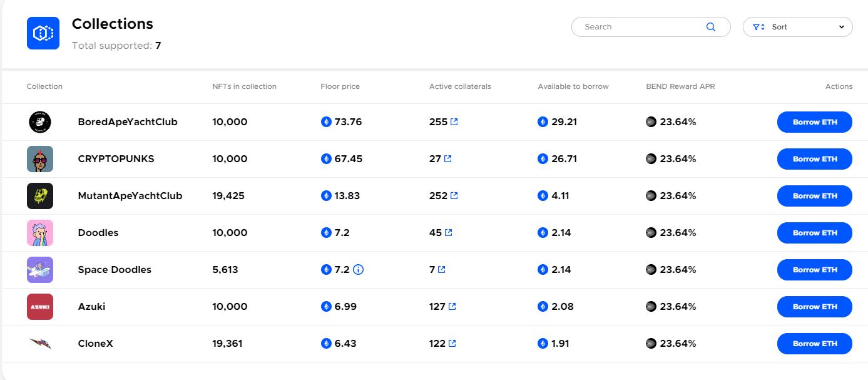Screen dimensions: 868x380
Task: Select the Azuki collection thumbnail
Action: point(40,307)
